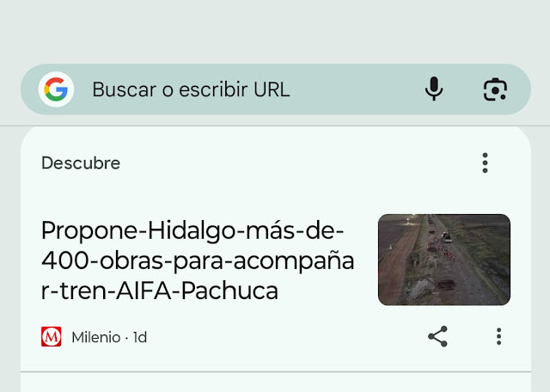Tap the 'r-tren-AIFA-Pachuca' headline line

160,291
